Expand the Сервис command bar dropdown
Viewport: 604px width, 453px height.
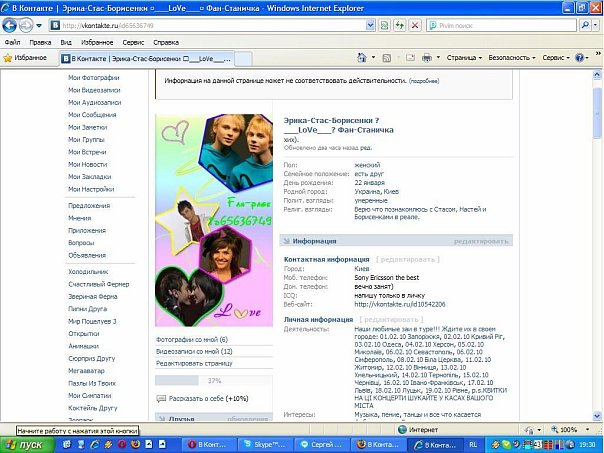558,58
